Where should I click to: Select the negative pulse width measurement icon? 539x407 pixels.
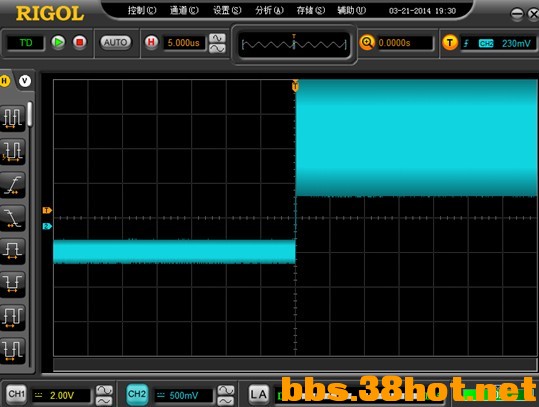click(13, 284)
